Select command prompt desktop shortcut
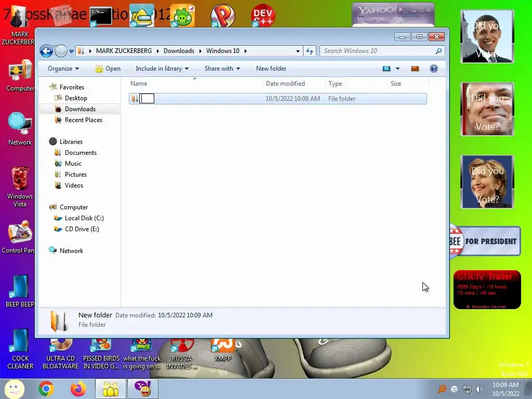Viewport: 532px width, 399px height. click(101, 16)
